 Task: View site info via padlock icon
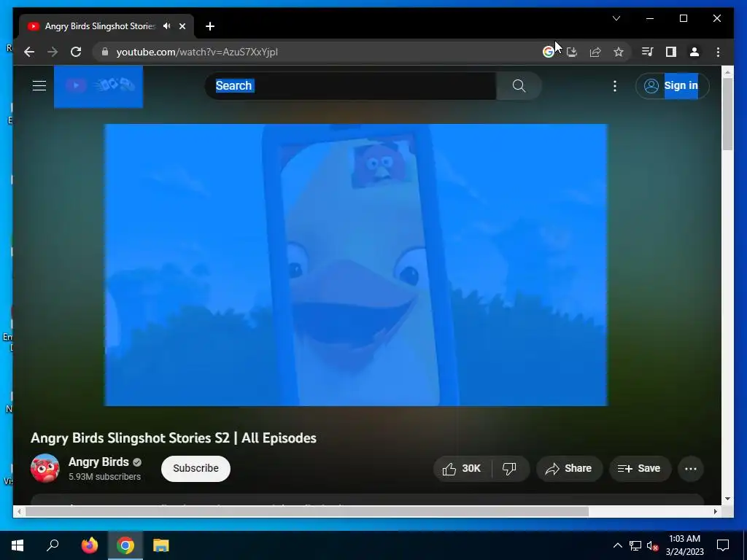[105, 52]
